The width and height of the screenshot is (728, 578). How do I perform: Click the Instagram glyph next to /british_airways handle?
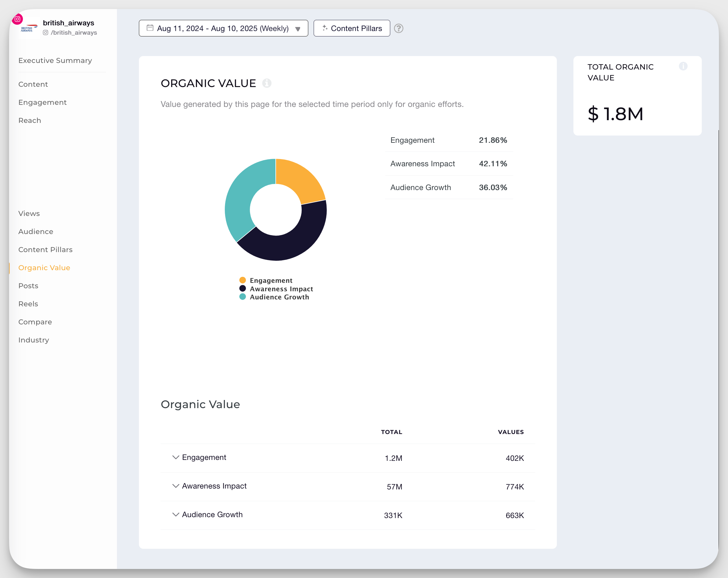[x=46, y=33]
